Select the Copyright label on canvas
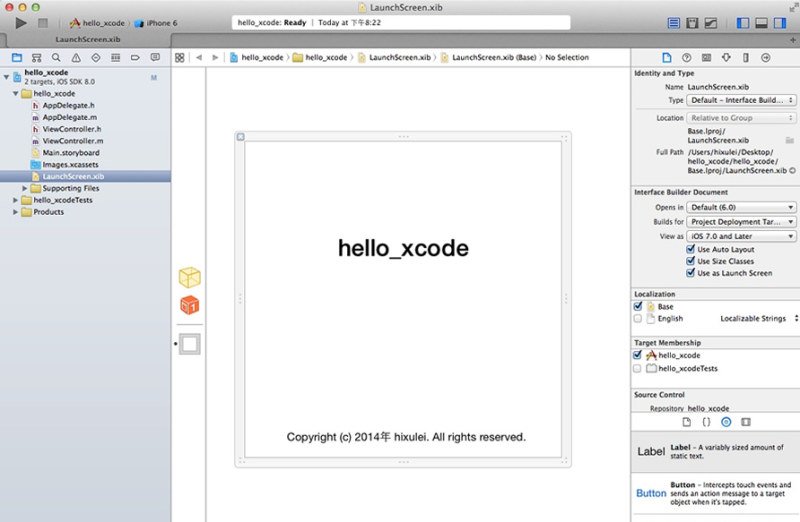The height and width of the screenshot is (522, 800). pos(406,437)
